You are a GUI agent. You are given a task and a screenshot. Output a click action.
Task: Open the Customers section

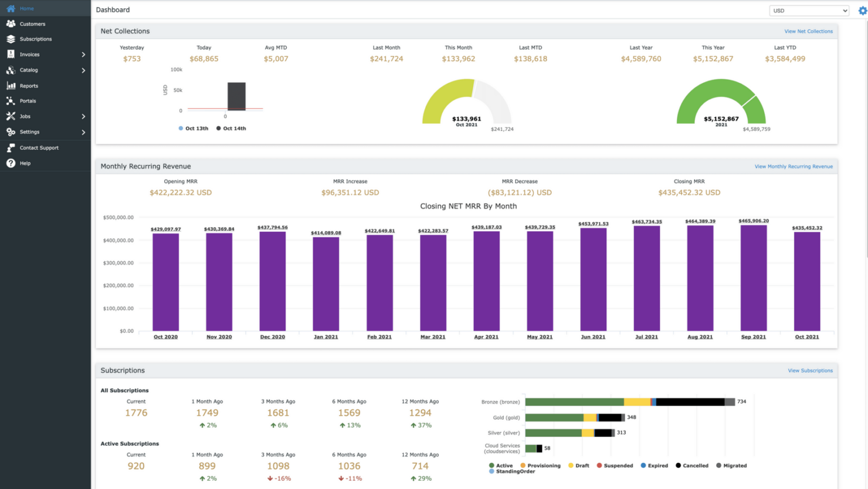coord(34,23)
